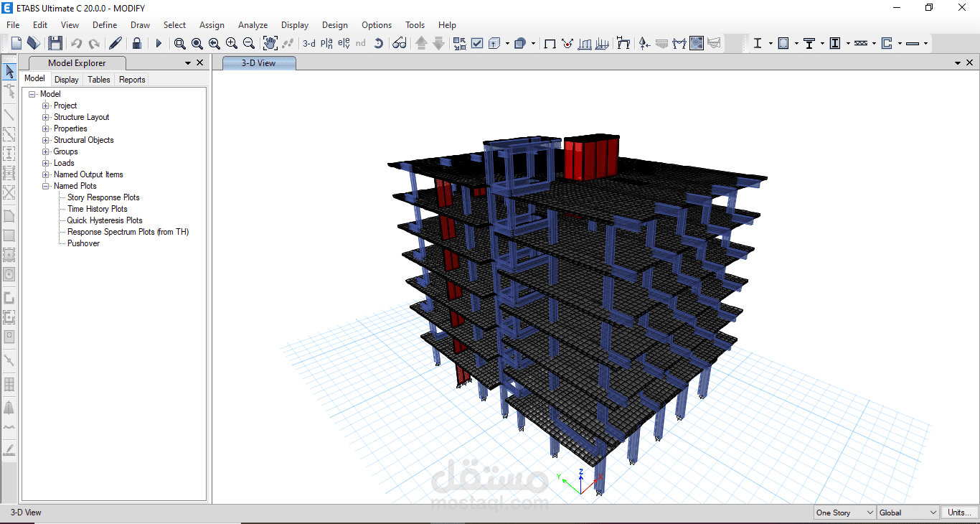Open the Design menu

point(335,24)
